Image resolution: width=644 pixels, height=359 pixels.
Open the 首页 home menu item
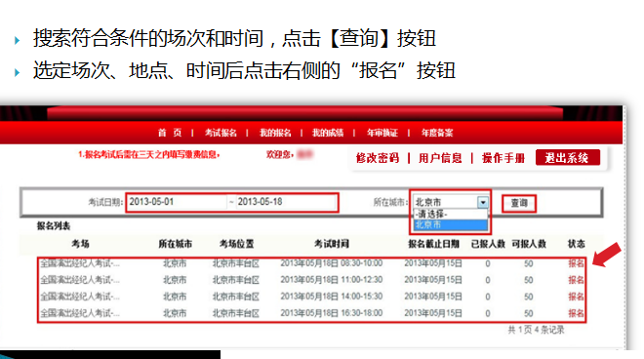point(170,133)
